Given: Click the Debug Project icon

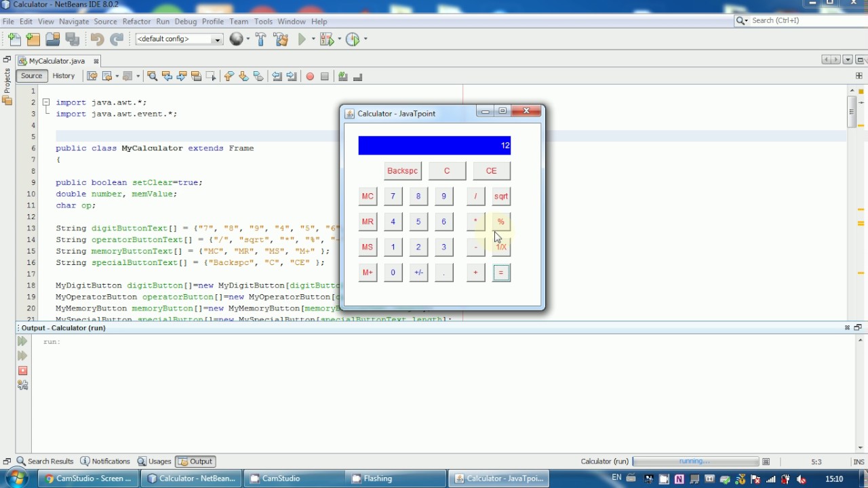Looking at the screenshot, I should (x=327, y=39).
